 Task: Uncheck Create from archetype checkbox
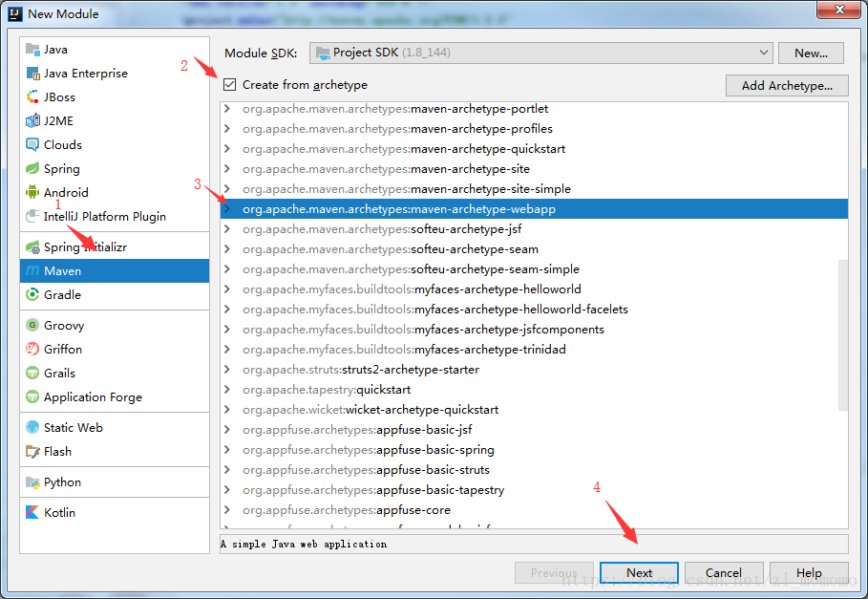[230, 85]
